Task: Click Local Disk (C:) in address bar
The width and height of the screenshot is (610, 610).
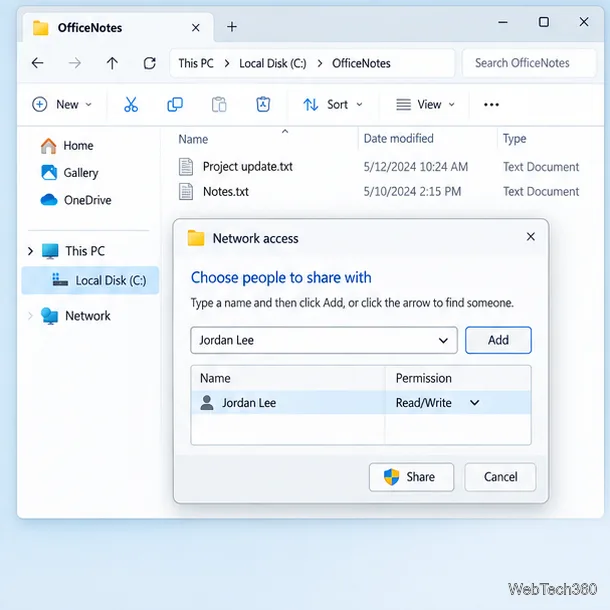Action: [x=273, y=63]
